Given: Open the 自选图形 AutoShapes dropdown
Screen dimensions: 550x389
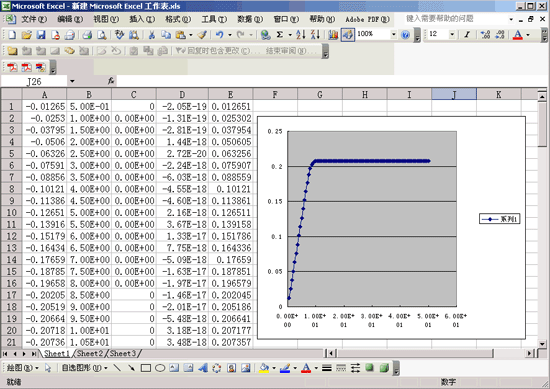Looking at the screenshot, I should (85, 368).
